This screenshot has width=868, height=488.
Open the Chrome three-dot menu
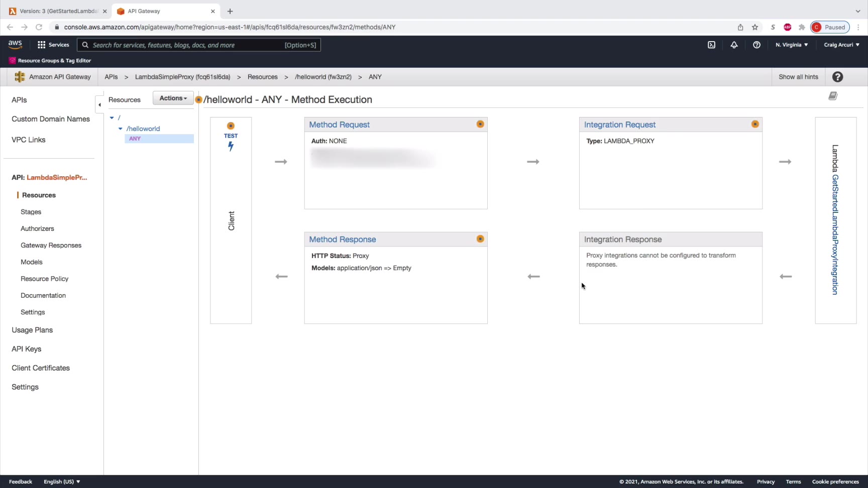point(858,27)
